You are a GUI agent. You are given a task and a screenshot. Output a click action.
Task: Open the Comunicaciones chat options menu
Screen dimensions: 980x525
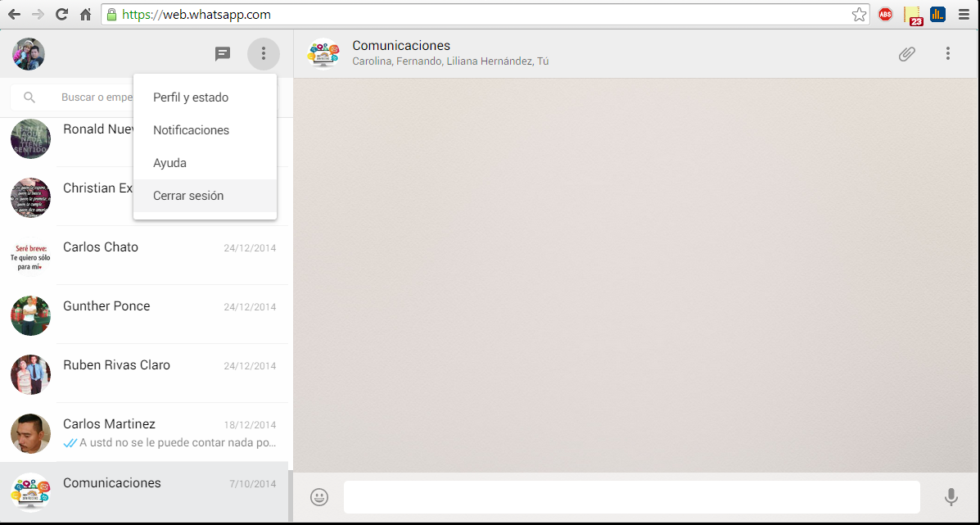(x=947, y=54)
